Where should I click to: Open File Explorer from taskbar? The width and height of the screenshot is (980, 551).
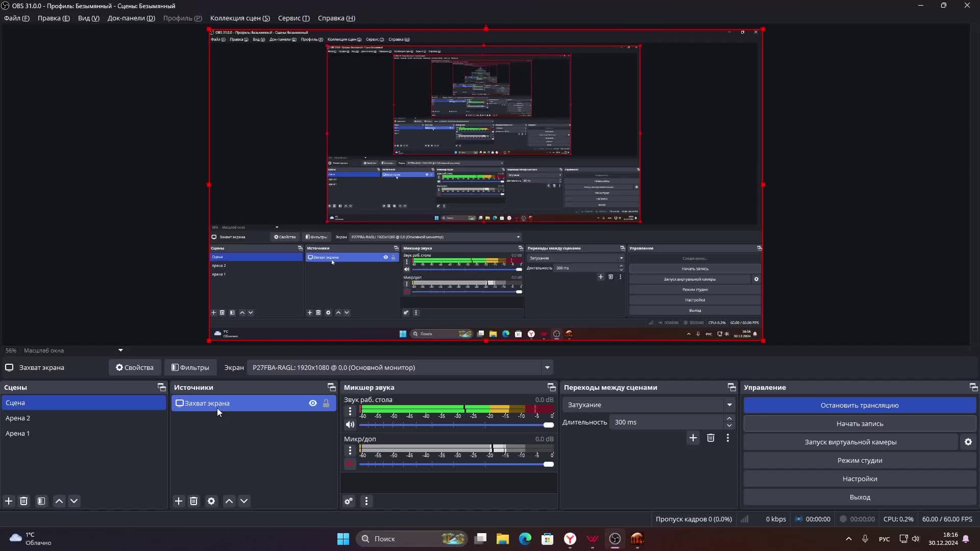point(503,539)
